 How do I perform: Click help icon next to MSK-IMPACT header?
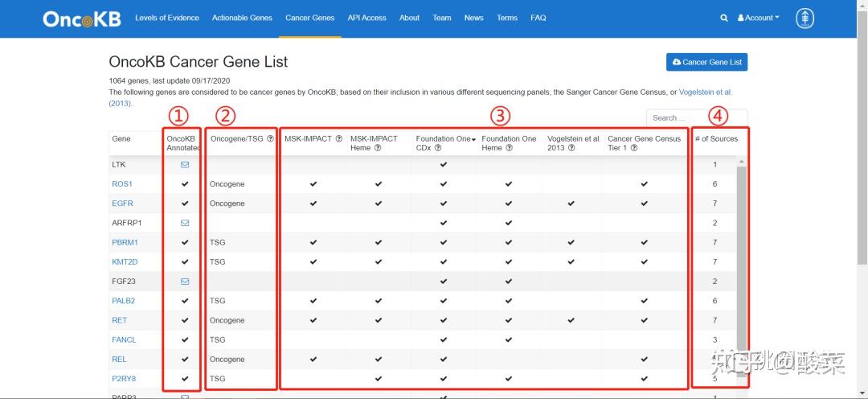[x=339, y=138]
